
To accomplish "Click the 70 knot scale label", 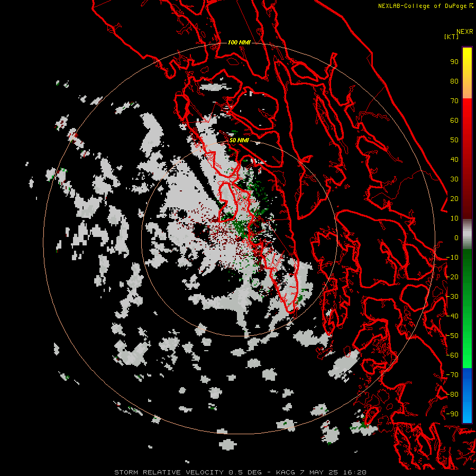I will coord(454,101).
